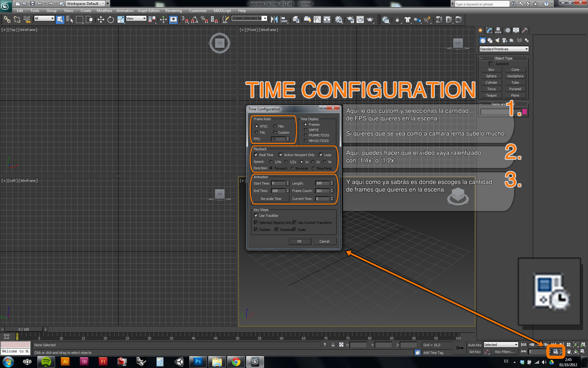Viewport: 588px width, 368px height.
Task: Open the Modify panel tab
Action: point(489,30)
